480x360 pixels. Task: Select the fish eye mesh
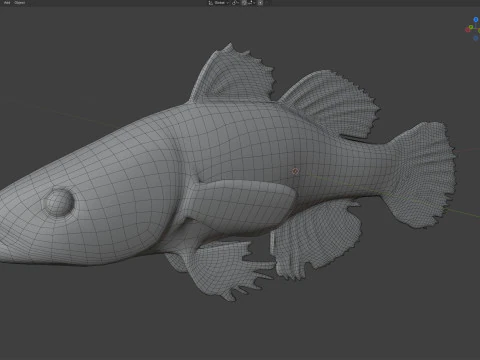tap(59, 202)
